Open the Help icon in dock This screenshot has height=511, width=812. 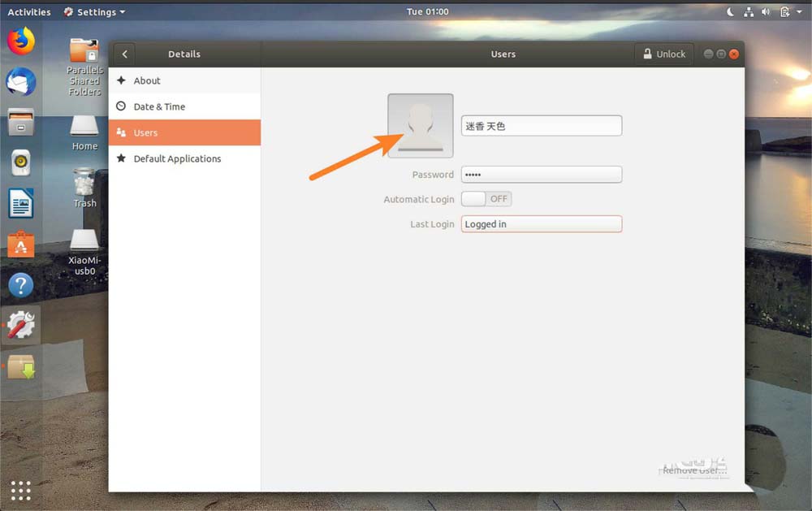21,285
